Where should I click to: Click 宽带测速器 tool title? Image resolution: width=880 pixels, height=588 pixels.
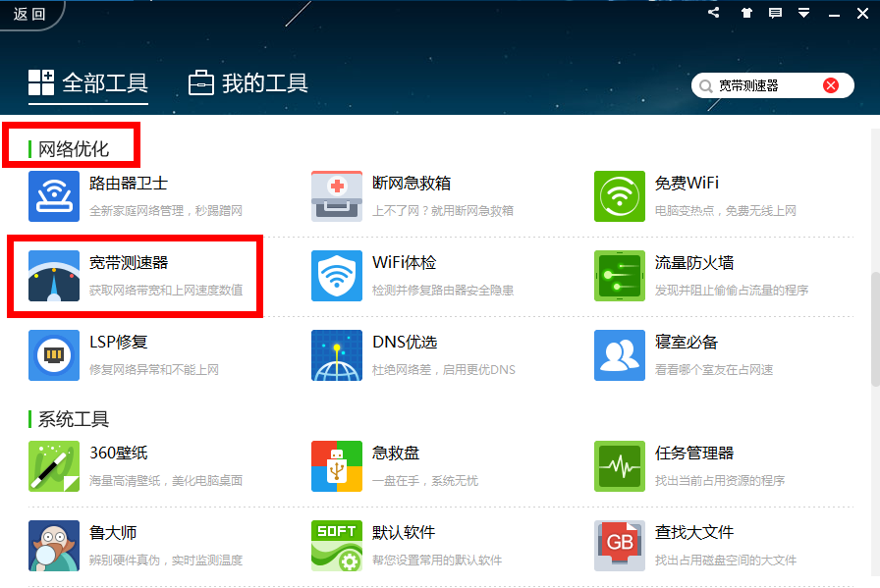pos(129,262)
